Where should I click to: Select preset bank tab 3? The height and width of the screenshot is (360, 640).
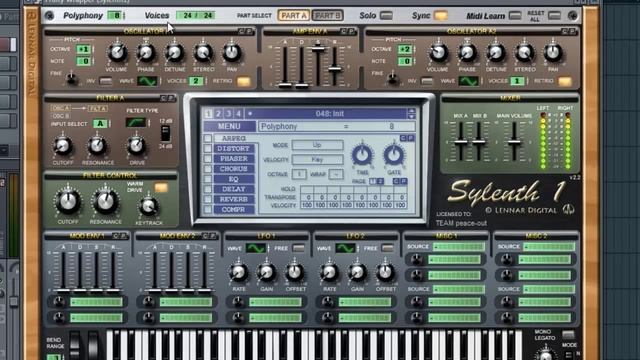(229, 114)
